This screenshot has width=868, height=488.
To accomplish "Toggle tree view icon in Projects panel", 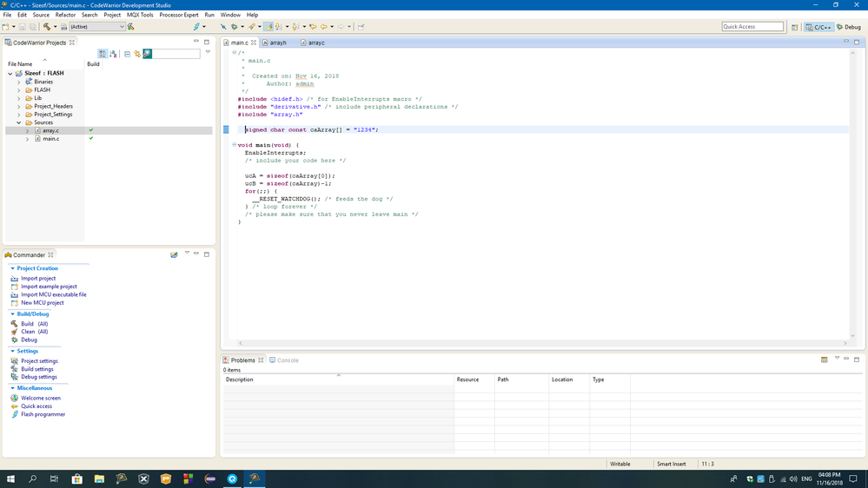I will 103,54.
